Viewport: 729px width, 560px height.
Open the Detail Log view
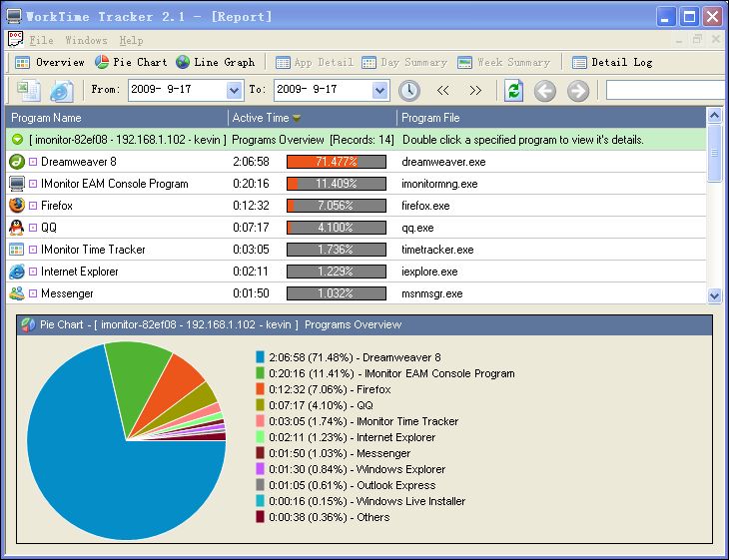tap(612, 62)
